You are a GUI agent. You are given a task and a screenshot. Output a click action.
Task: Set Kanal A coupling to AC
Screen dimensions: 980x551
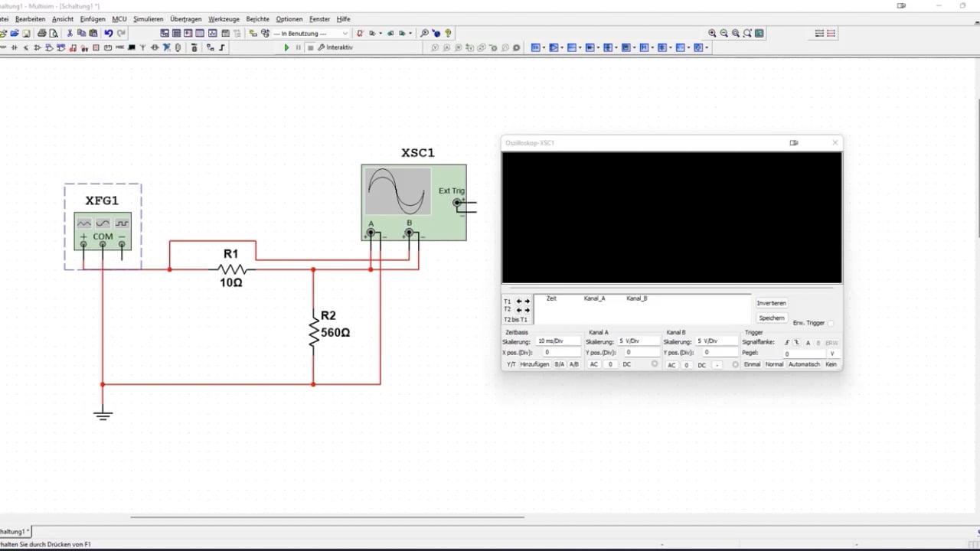(593, 365)
